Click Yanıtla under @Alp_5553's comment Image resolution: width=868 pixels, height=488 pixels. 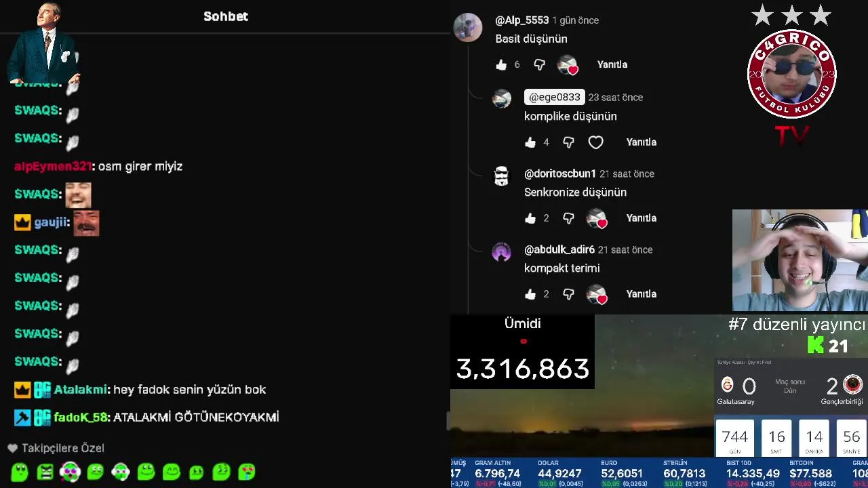612,64
